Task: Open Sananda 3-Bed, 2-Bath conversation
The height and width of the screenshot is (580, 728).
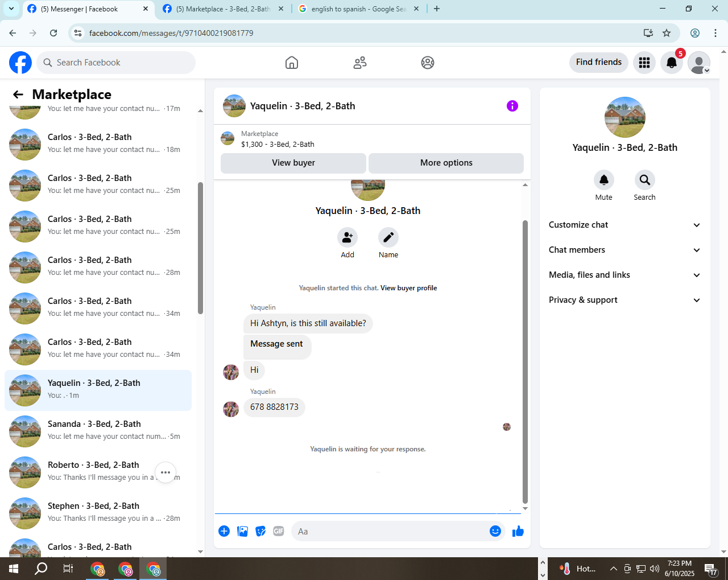Action: coord(98,431)
